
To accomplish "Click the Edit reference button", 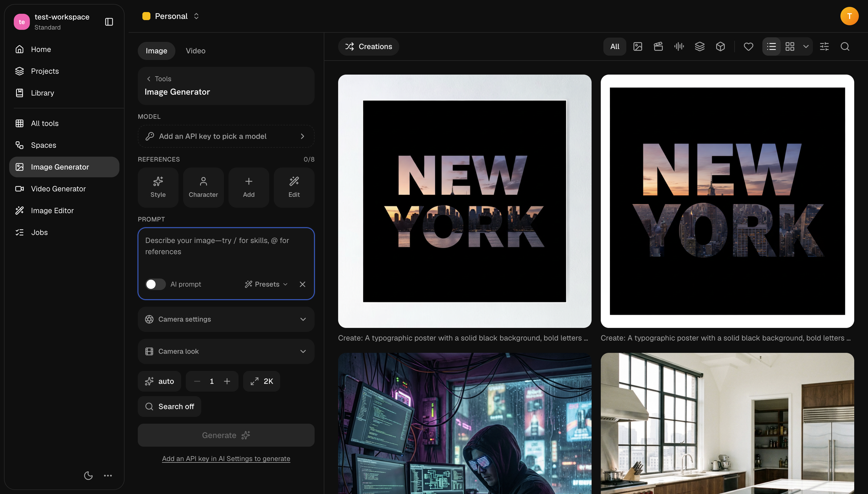I will [x=294, y=187].
